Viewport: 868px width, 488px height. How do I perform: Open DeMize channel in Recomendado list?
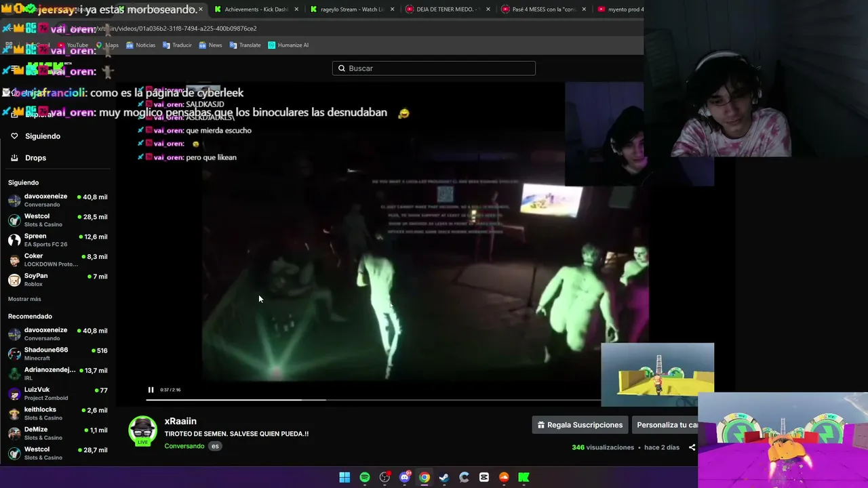pyautogui.click(x=58, y=433)
